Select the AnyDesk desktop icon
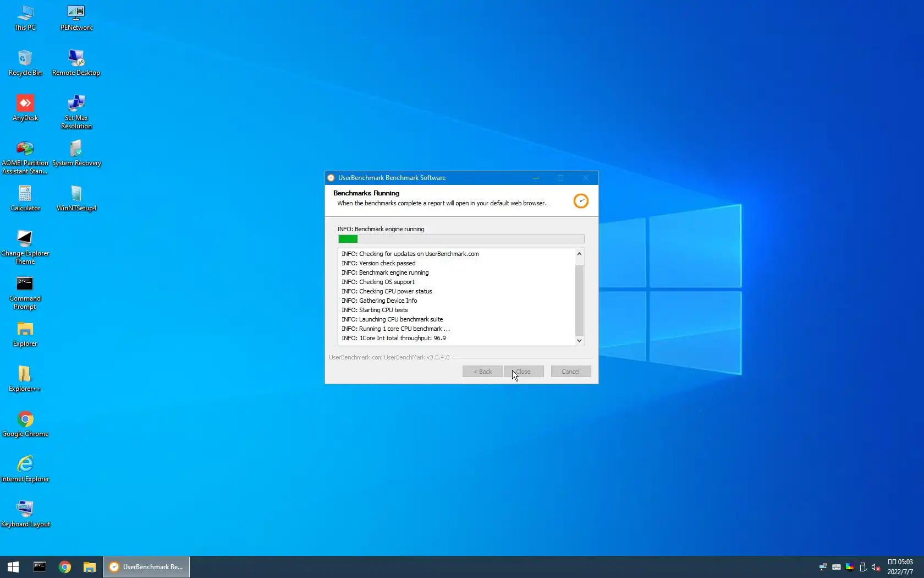 point(25,108)
